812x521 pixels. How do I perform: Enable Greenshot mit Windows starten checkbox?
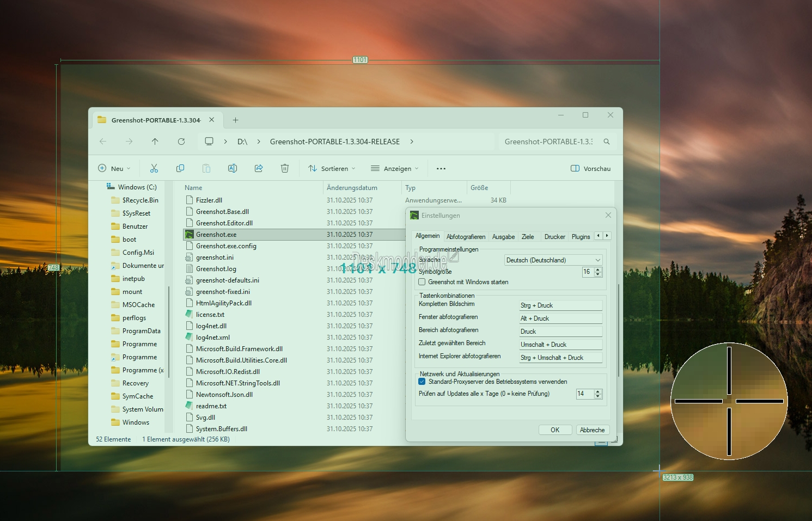pyautogui.click(x=422, y=282)
